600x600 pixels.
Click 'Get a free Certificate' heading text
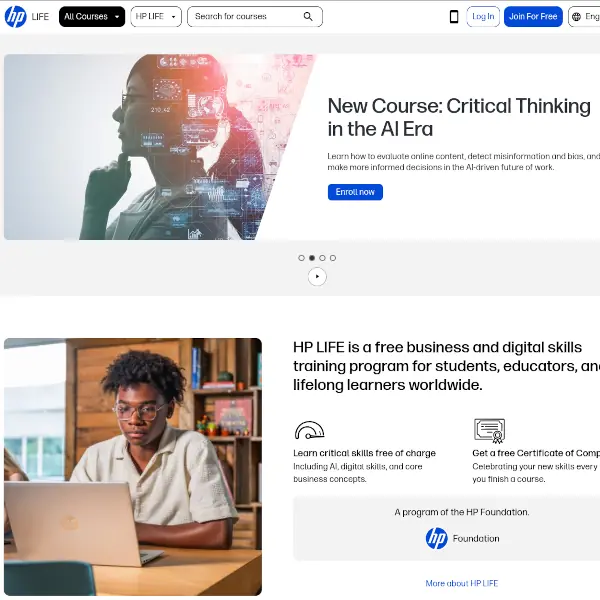[536, 453]
